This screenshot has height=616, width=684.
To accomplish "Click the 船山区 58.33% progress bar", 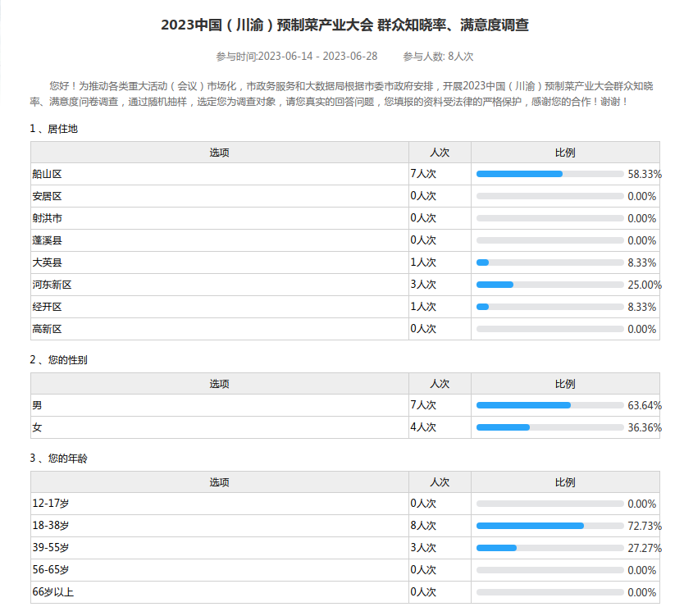I will pyautogui.click(x=549, y=174).
